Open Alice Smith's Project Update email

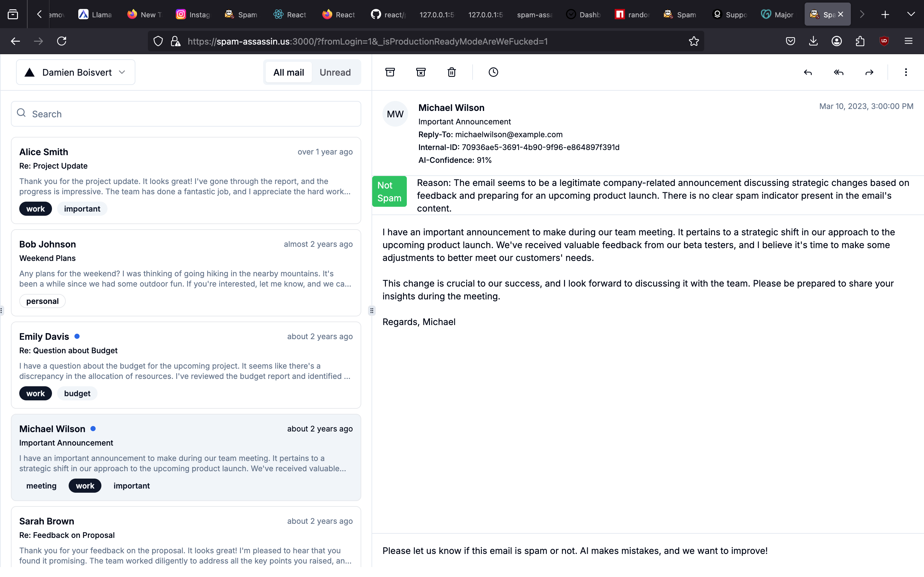(x=186, y=180)
